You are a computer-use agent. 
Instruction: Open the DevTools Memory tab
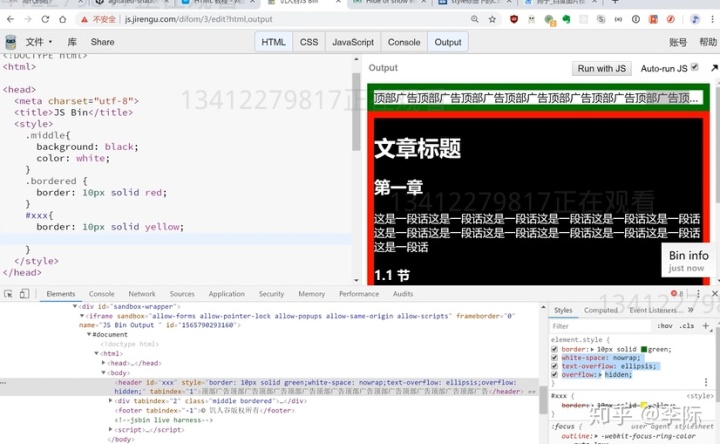(311, 294)
